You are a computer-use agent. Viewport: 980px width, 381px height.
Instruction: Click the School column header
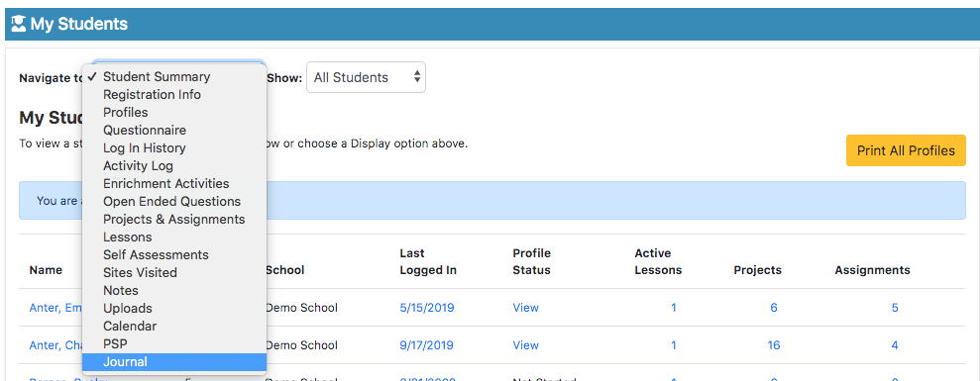(285, 270)
